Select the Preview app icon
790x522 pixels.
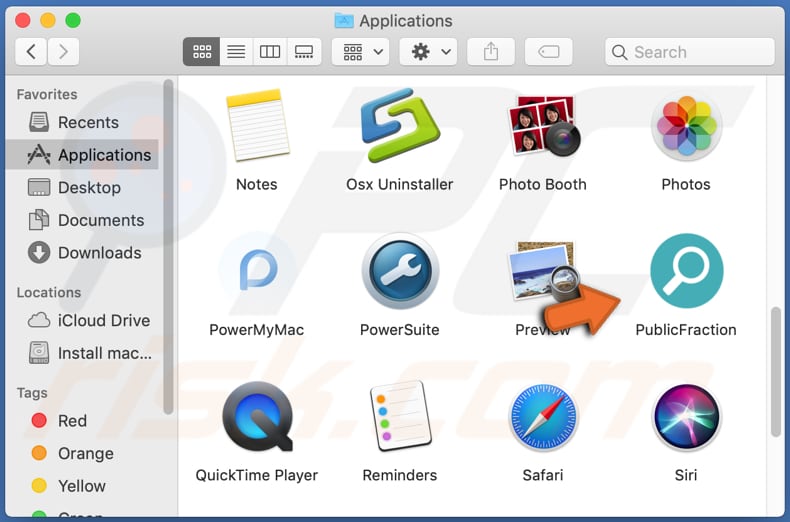(543, 272)
